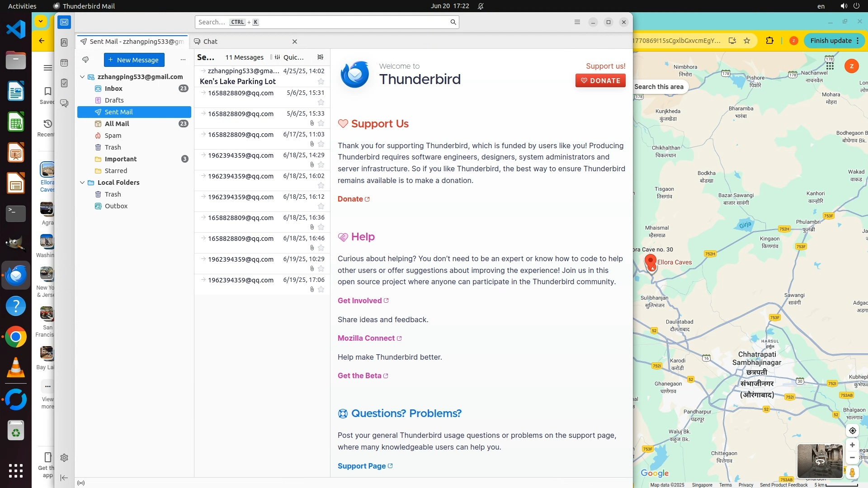Select the Inbox folder
This screenshot has height=488, width=868.
tap(113, 89)
